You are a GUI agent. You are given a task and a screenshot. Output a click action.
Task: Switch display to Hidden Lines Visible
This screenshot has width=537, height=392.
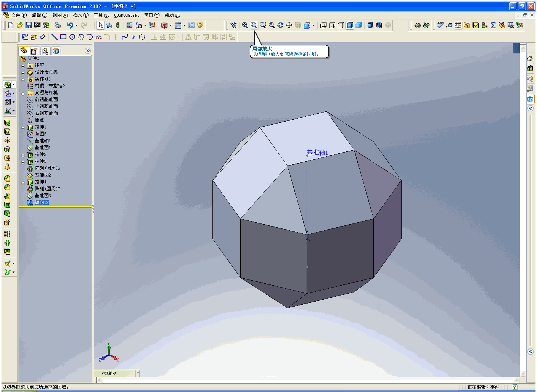click(332, 25)
